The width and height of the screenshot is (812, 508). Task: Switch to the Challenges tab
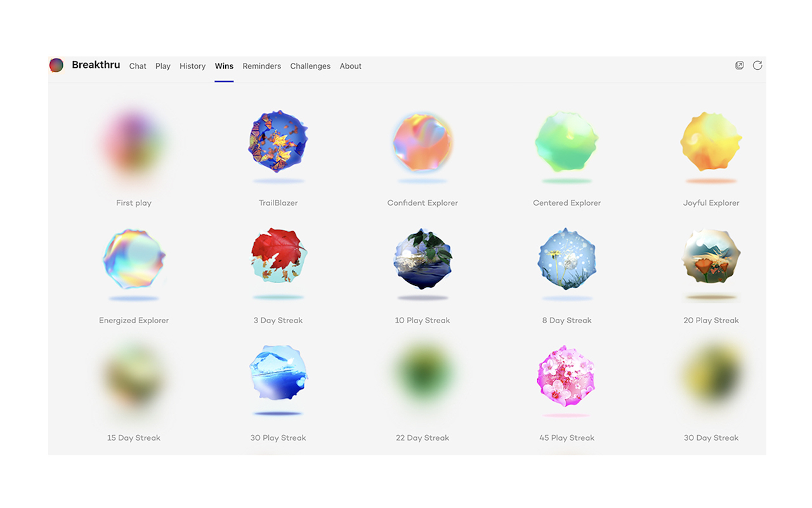[310, 66]
